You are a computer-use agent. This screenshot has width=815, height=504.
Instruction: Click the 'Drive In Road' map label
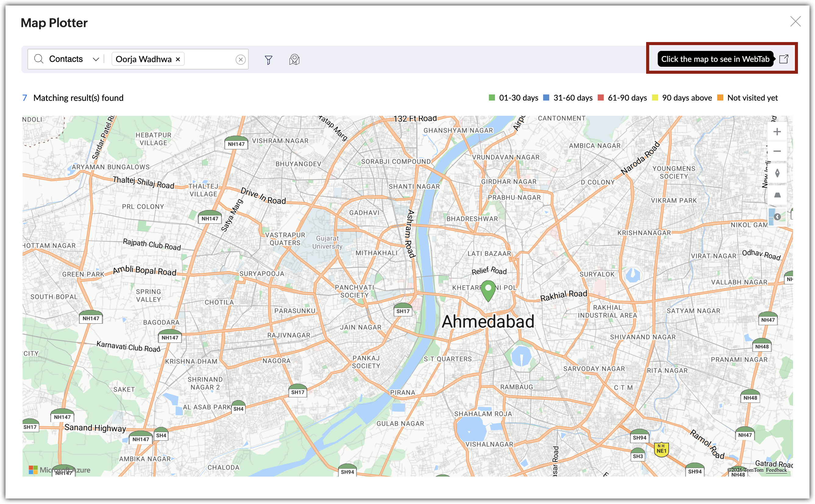click(263, 196)
